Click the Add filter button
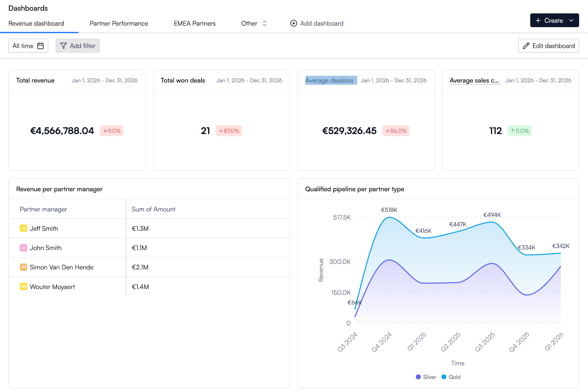The width and height of the screenshot is (588, 392). (x=78, y=46)
